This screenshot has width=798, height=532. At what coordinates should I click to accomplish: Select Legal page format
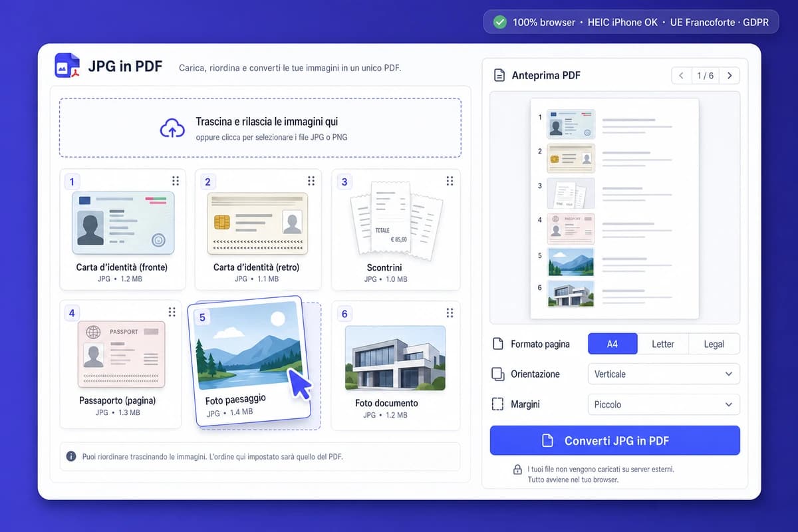tap(714, 344)
